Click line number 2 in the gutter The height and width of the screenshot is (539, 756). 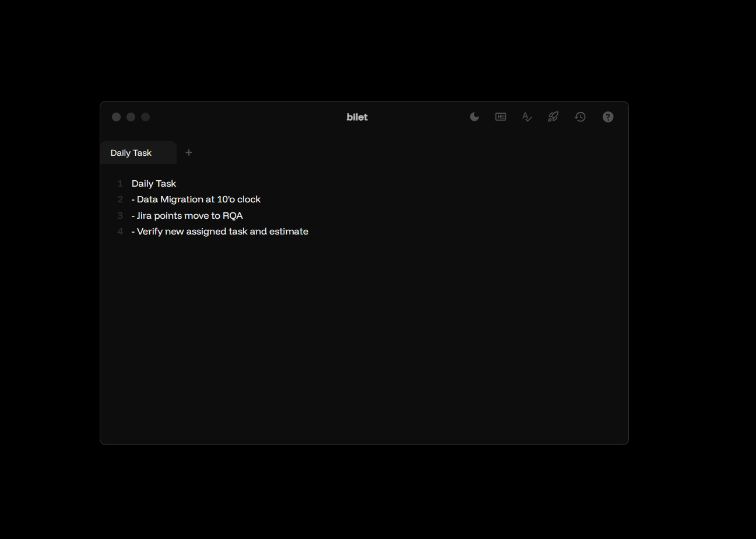tap(120, 199)
